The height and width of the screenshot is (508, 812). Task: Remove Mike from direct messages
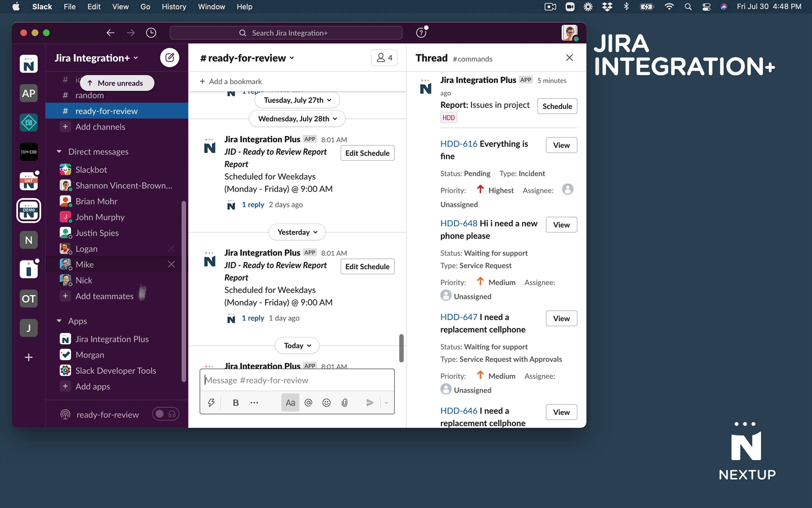171,264
